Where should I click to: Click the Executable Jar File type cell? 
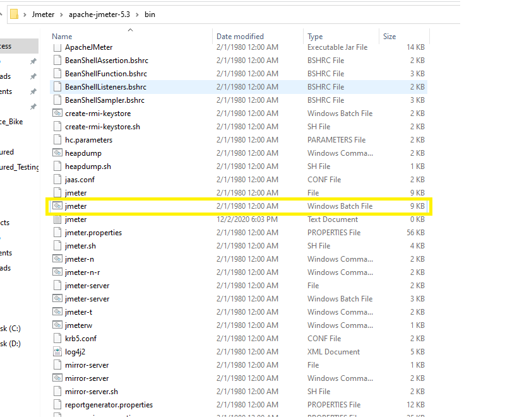pos(337,47)
